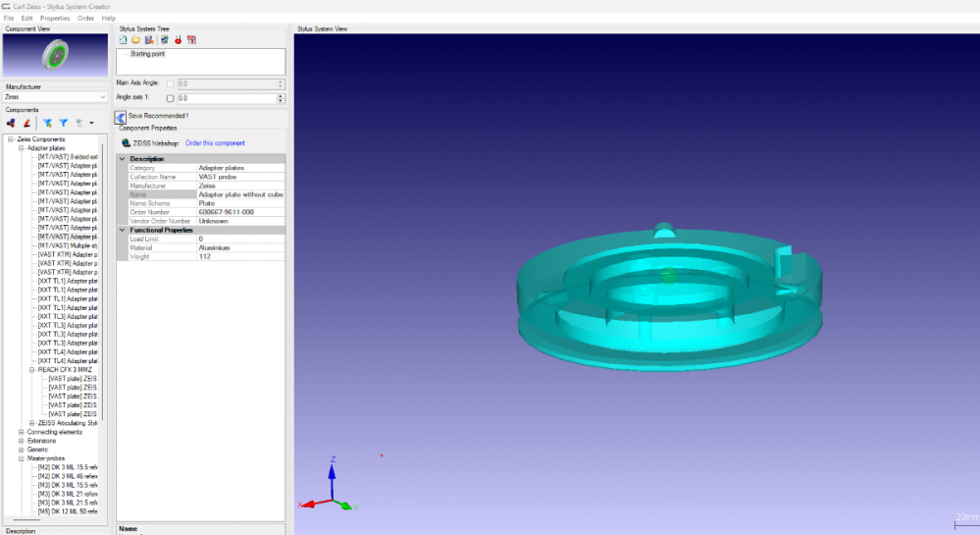Viewport: 980px width, 535px height.
Task: Click the ZEISS Webshop globe icon
Action: pos(126,143)
